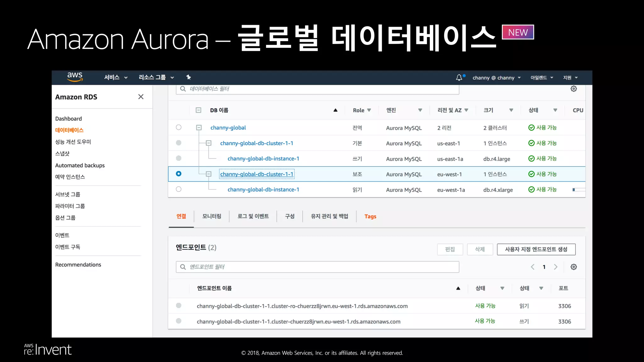
Task: Switch to the 로그 및 이벤트 tab
Action: (x=253, y=216)
